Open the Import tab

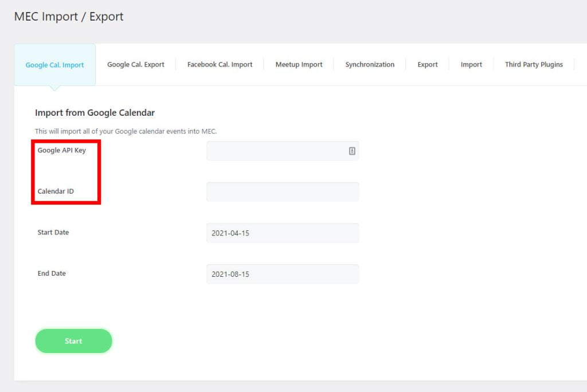click(x=471, y=64)
